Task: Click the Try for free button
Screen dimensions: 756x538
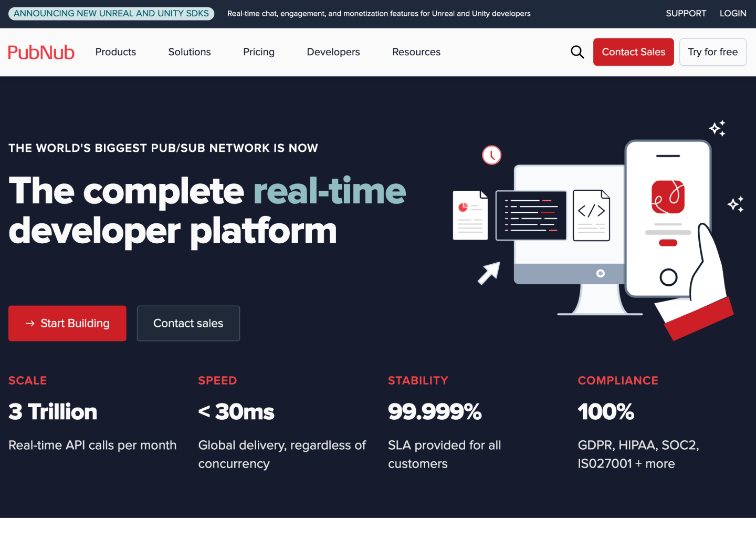Action: [712, 51]
